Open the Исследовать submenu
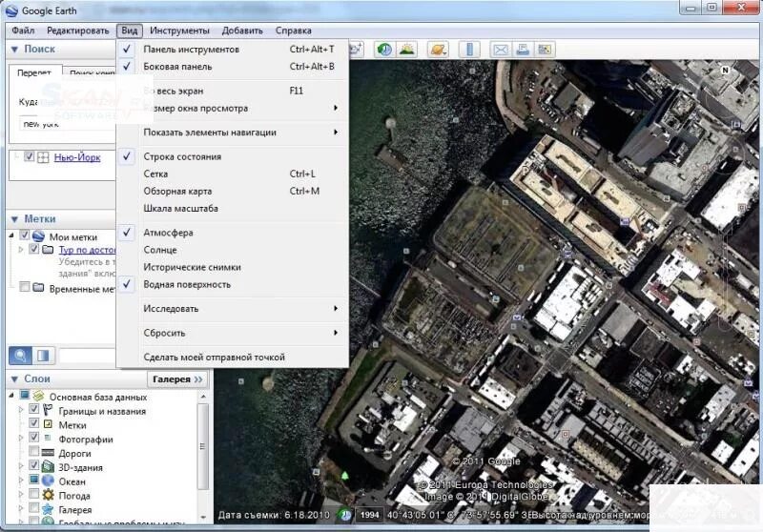Screen dimensions: 763x532 [x=233, y=309]
